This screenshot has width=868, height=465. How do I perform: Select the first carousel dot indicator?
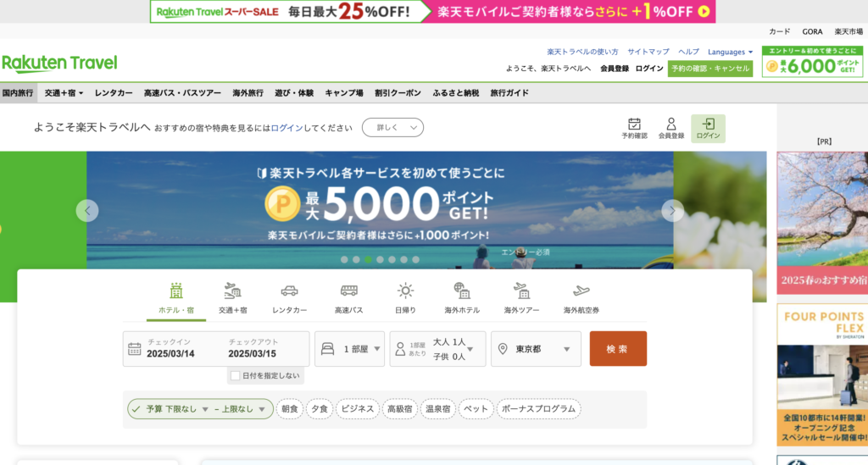point(344,259)
